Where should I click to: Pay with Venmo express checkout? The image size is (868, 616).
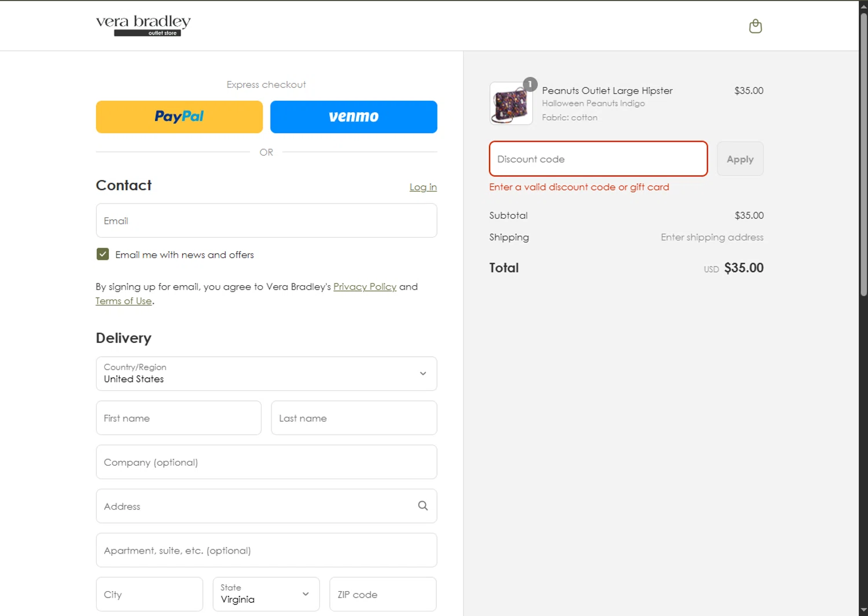(354, 117)
